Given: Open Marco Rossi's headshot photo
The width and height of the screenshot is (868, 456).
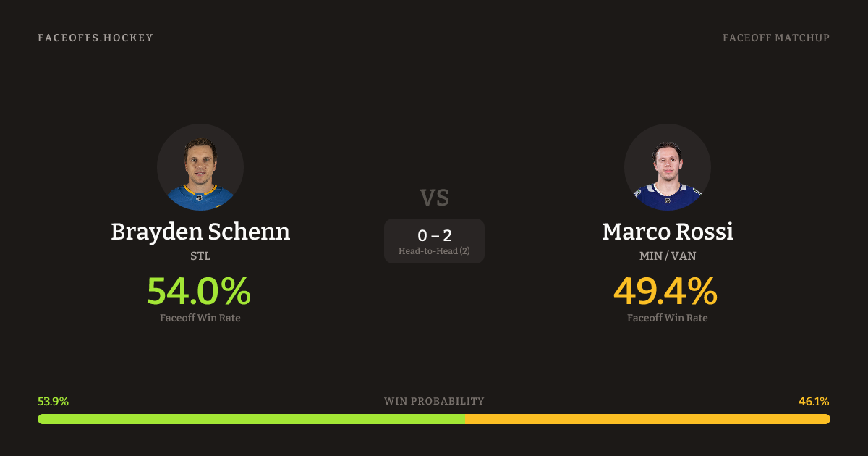Looking at the screenshot, I should pyautogui.click(x=668, y=167).
